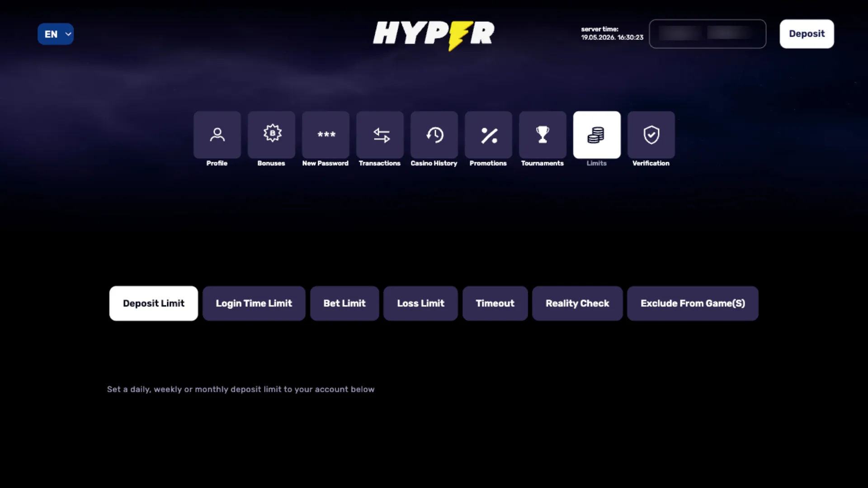Click the blurred account balance box

[708, 34]
